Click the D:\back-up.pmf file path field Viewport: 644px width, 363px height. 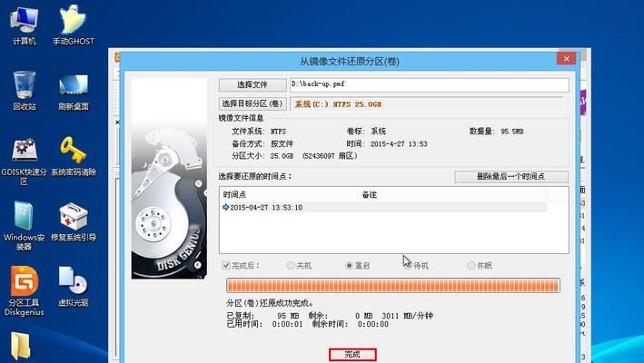[x=430, y=85]
